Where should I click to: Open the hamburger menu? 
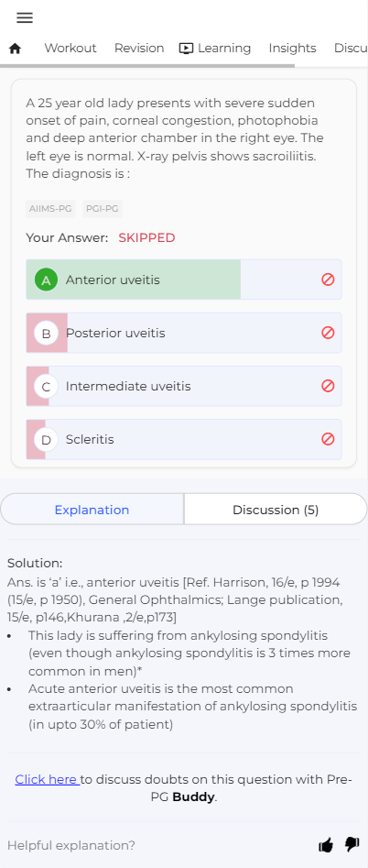tap(25, 17)
